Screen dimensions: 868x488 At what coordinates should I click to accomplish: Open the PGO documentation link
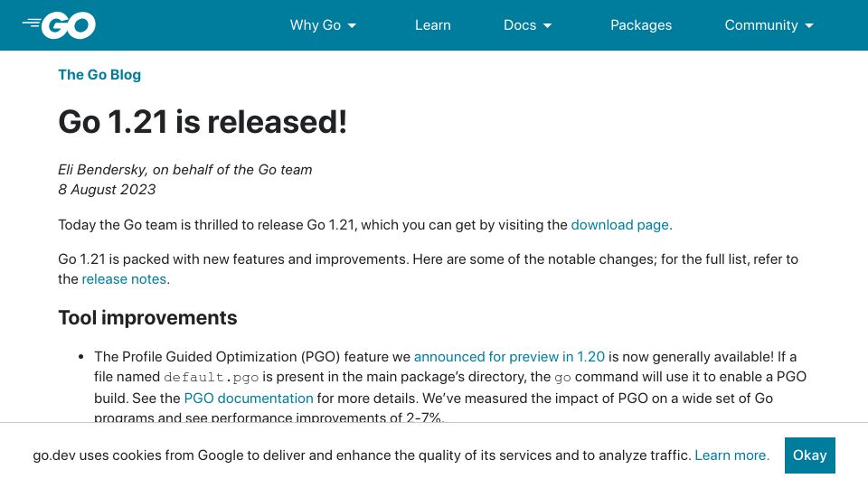click(x=249, y=399)
